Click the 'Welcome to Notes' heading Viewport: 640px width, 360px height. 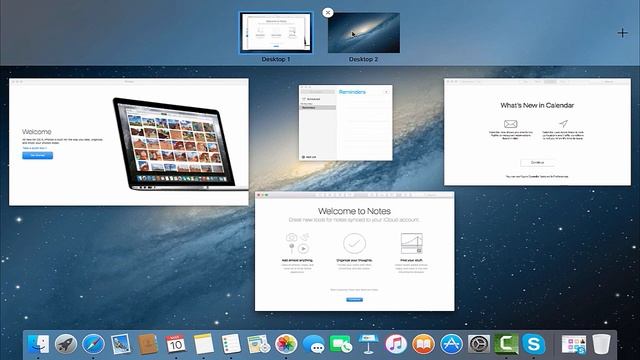pyautogui.click(x=354, y=211)
